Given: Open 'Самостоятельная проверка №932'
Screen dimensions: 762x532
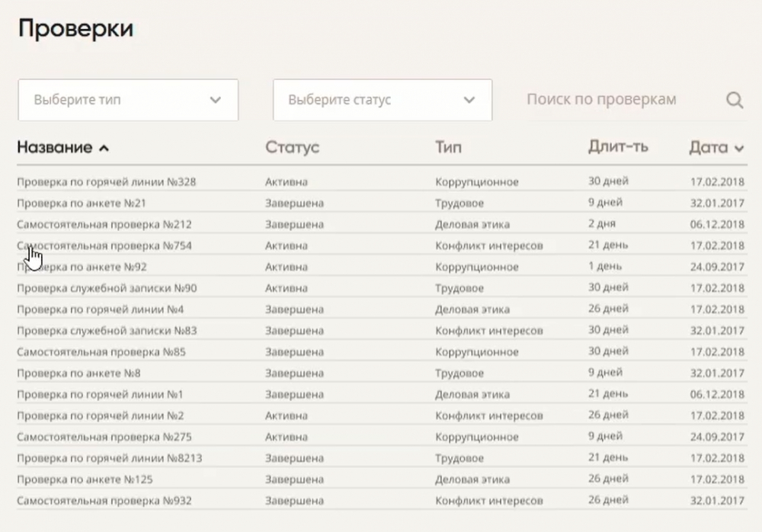Looking at the screenshot, I should (x=104, y=501).
